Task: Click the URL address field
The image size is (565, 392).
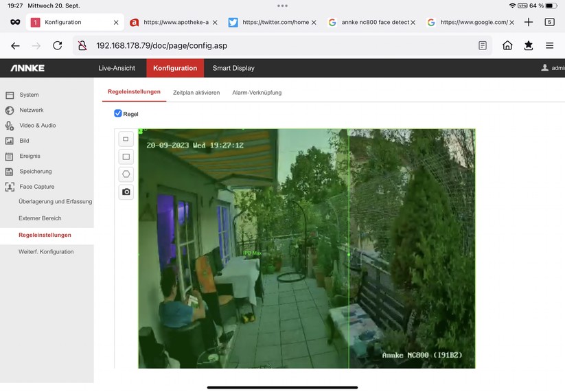Action: (275, 46)
